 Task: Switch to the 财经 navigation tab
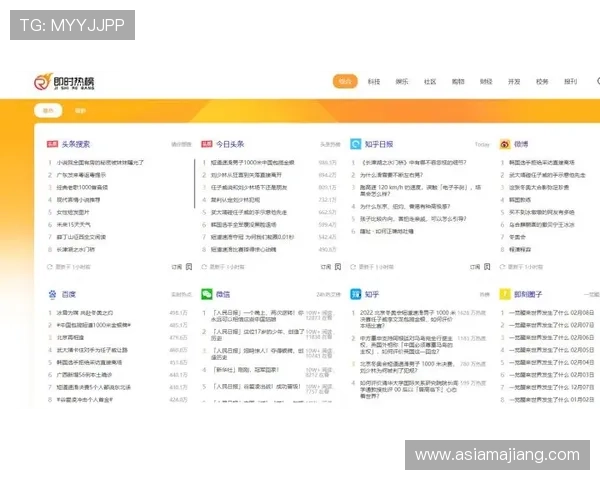tap(486, 82)
